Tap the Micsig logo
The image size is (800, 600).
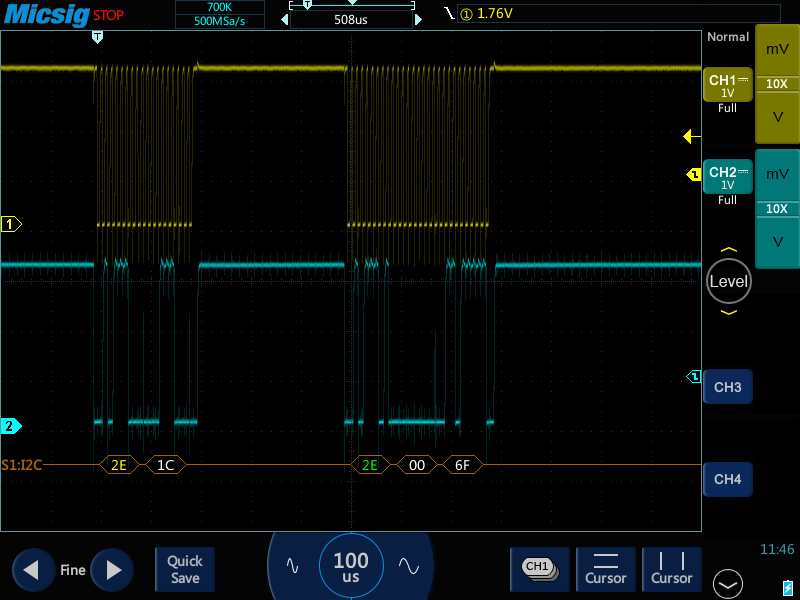(x=46, y=14)
